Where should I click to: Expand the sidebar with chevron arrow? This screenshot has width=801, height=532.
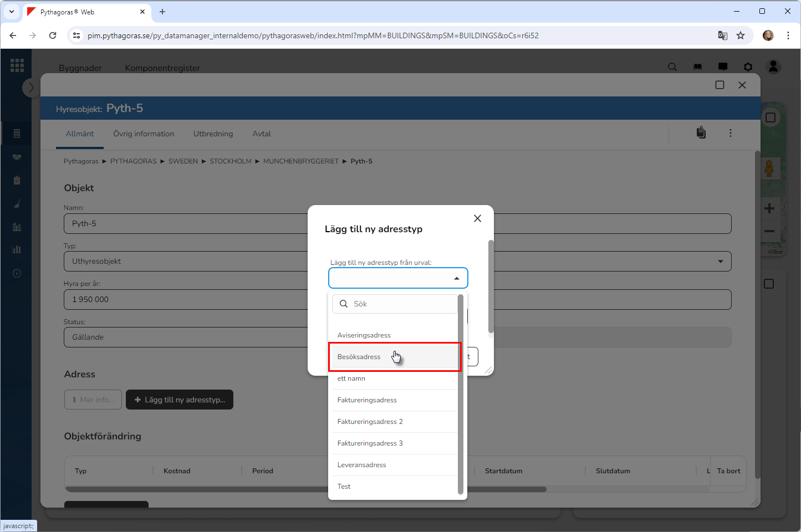click(31, 88)
